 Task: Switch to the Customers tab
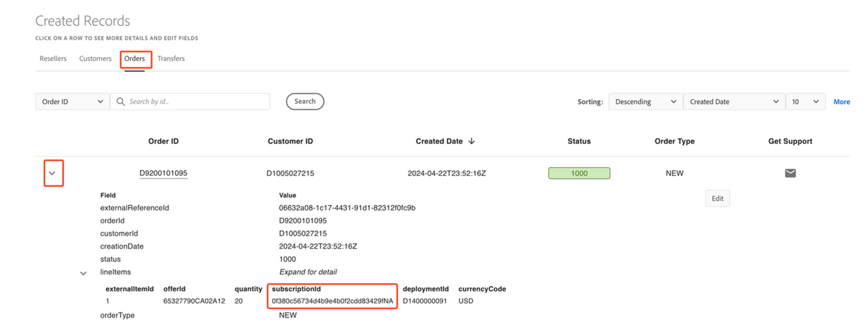coord(95,58)
